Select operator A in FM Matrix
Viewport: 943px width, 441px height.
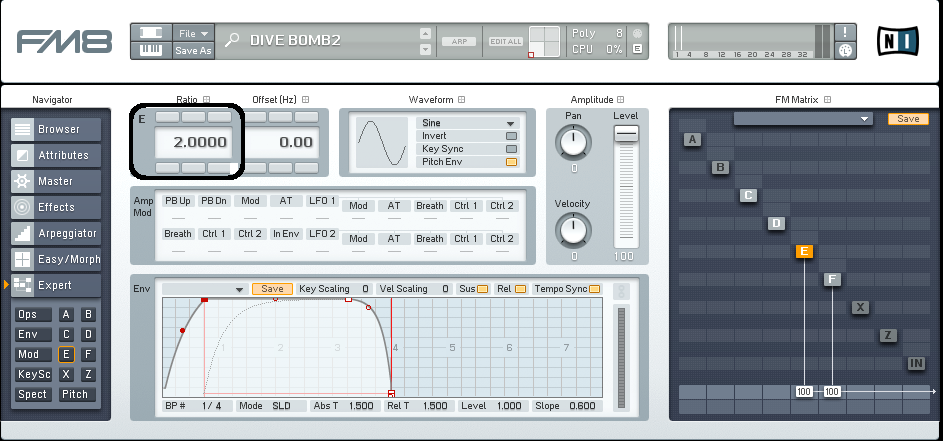[692, 140]
